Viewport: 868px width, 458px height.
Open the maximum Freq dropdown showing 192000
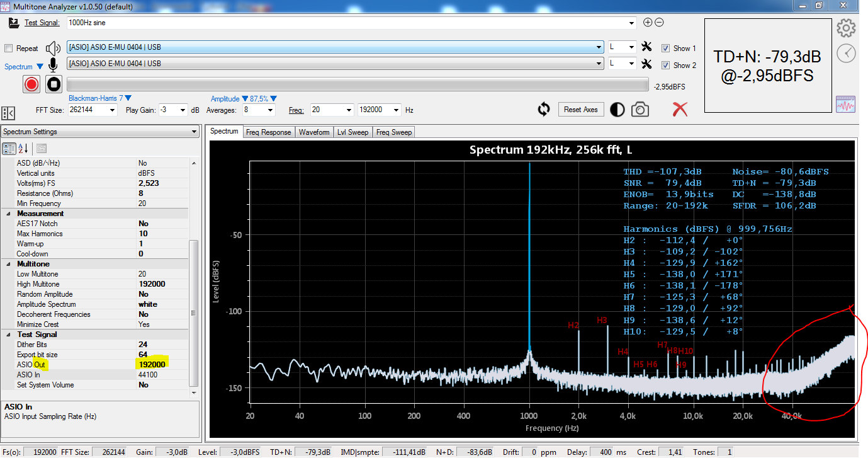click(397, 110)
